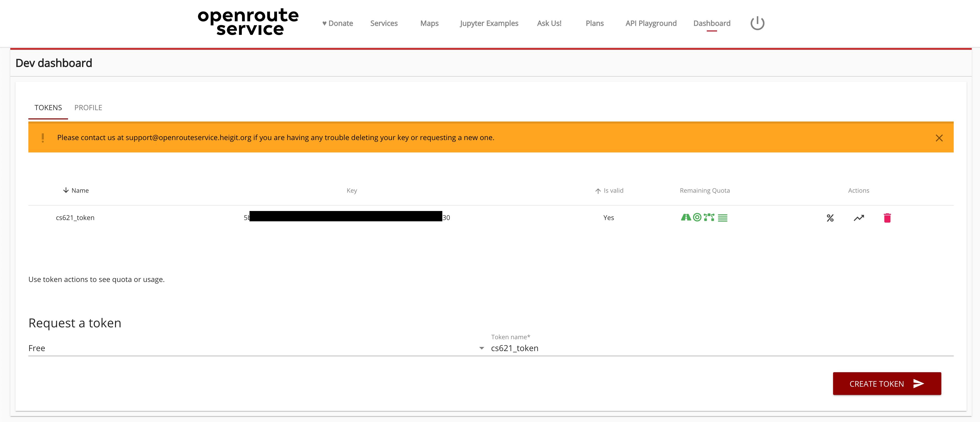This screenshot has height=422, width=980.
Task: Select the TOKENS tab
Action: tap(48, 108)
